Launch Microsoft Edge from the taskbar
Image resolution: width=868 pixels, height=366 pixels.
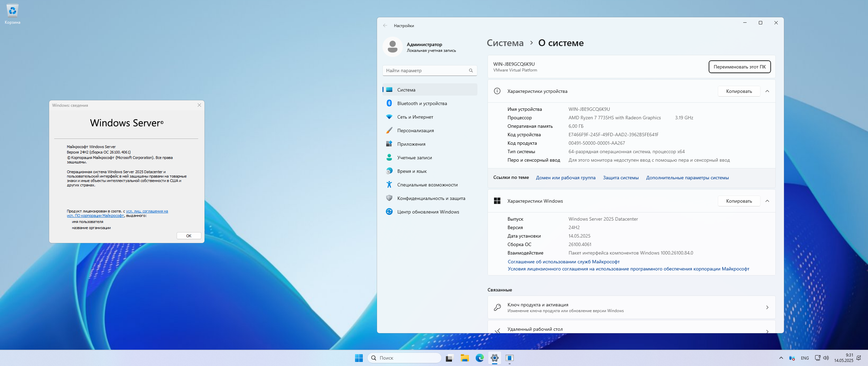pyautogui.click(x=479, y=358)
